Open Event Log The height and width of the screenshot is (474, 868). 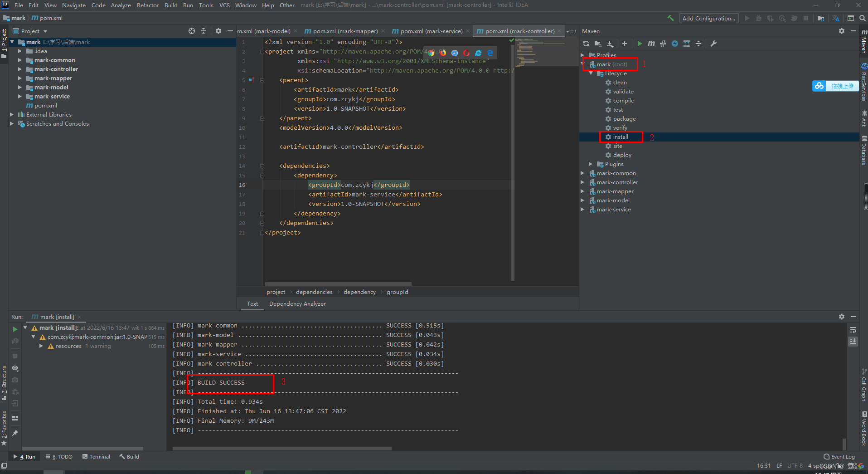(839, 457)
